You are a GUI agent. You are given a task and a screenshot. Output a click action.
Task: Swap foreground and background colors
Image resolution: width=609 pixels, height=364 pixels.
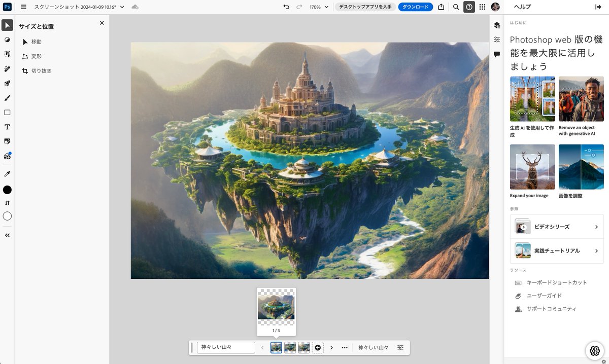(7, 203)
